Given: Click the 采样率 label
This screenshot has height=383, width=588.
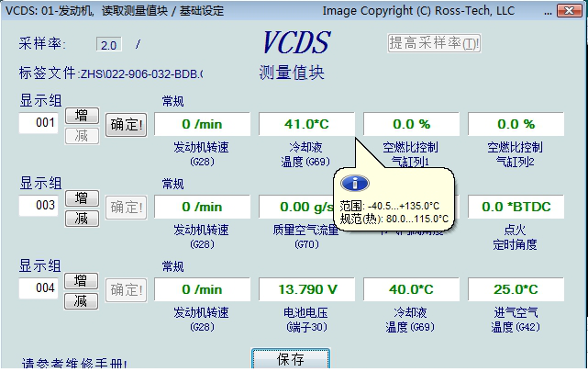Looking at the screenshot, I should 42,43.
